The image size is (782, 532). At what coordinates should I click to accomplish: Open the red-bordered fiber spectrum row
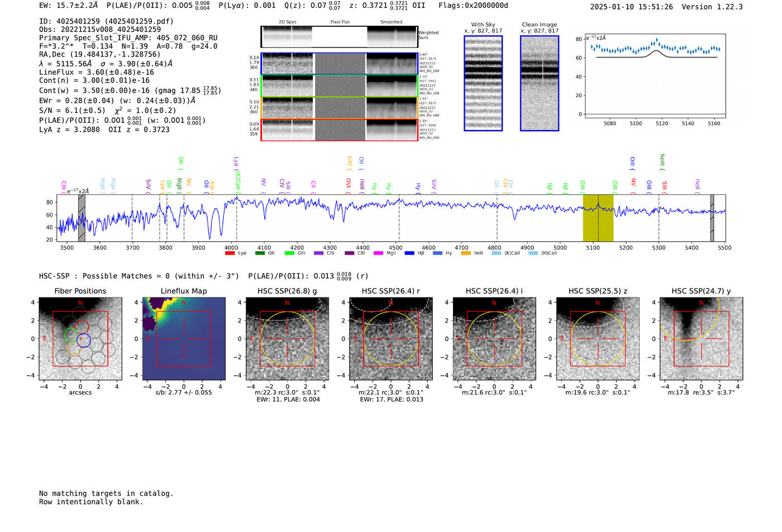[x=339, y=130]
